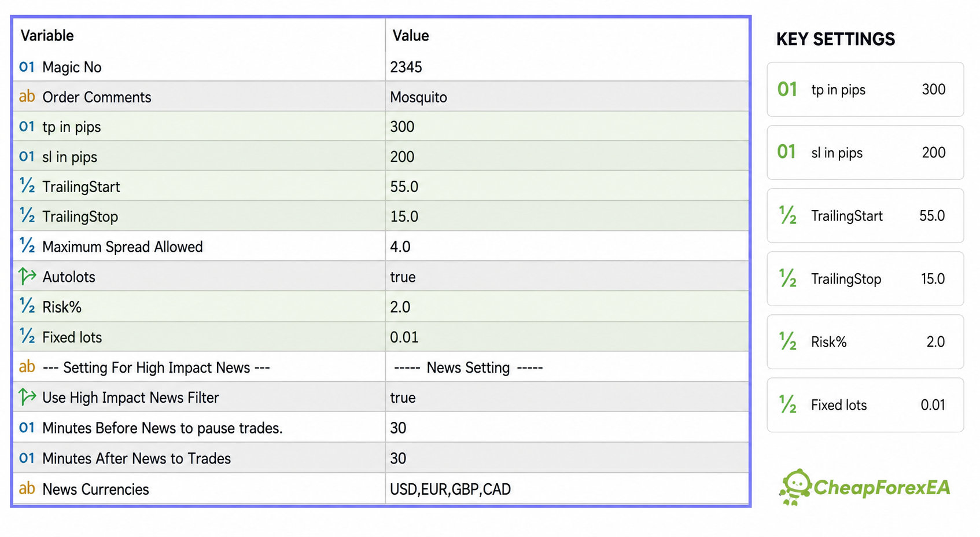Toggle the Autolots true value

(x=403, y=277)
